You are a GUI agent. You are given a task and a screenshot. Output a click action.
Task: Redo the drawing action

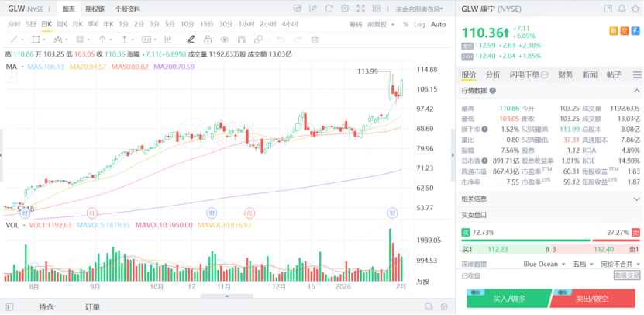click(x=298, y=40)
